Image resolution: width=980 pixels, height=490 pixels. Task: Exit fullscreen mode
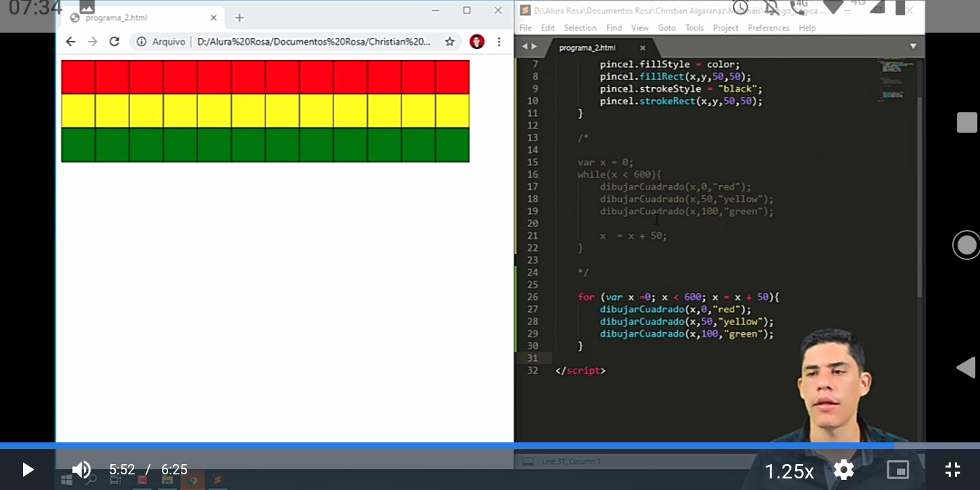point(953,470)
